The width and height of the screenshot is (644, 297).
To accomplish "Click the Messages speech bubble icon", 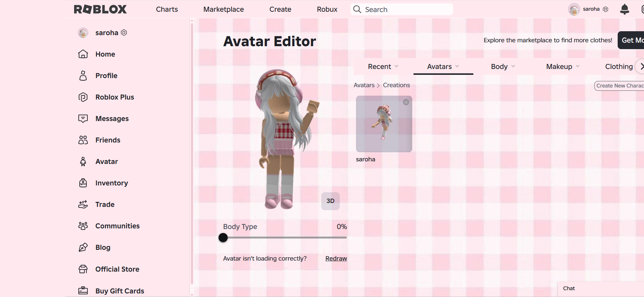I will tap(83, 118).
